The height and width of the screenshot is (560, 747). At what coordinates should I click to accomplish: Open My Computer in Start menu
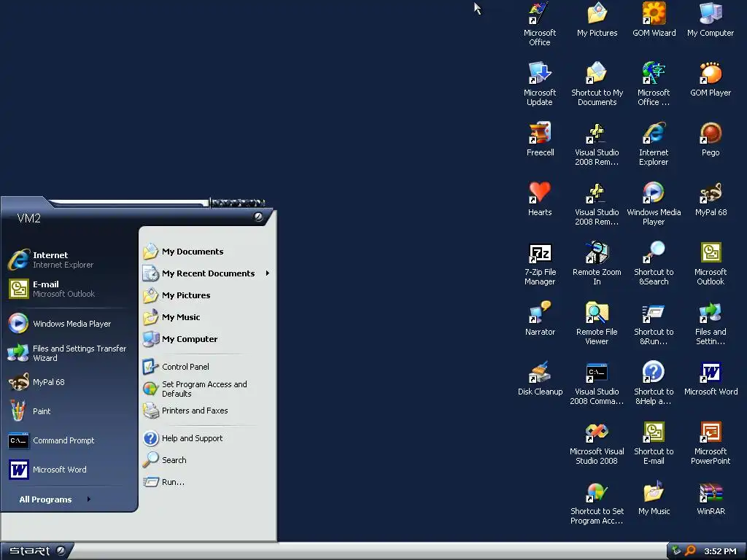tap(207, 339)
